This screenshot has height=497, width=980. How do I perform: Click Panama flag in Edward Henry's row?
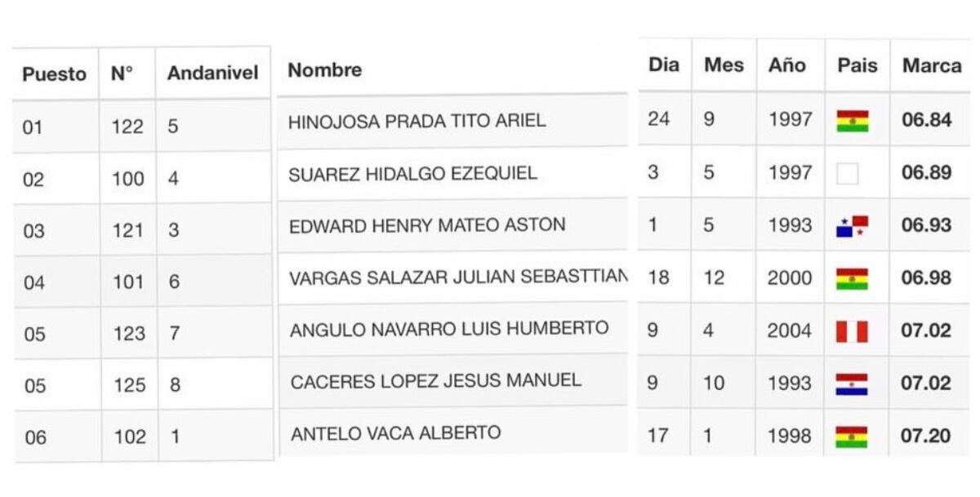(852, 226)
